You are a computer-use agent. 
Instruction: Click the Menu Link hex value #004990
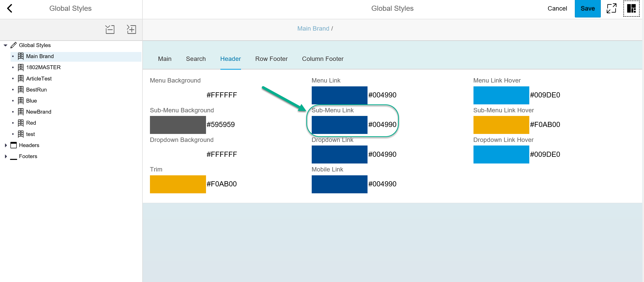(x=382, y=95)
